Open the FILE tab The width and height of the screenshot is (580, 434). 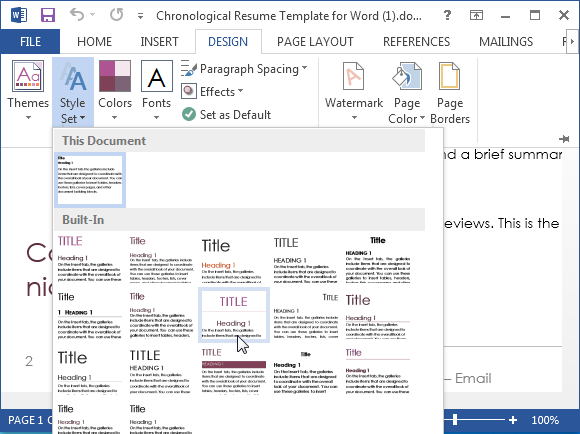click(30, 41)
